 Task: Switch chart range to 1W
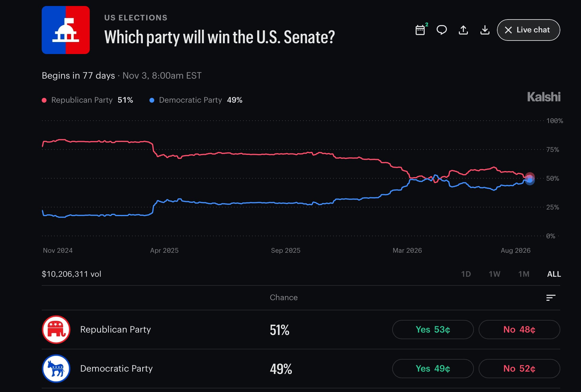[x=494, y=274]
